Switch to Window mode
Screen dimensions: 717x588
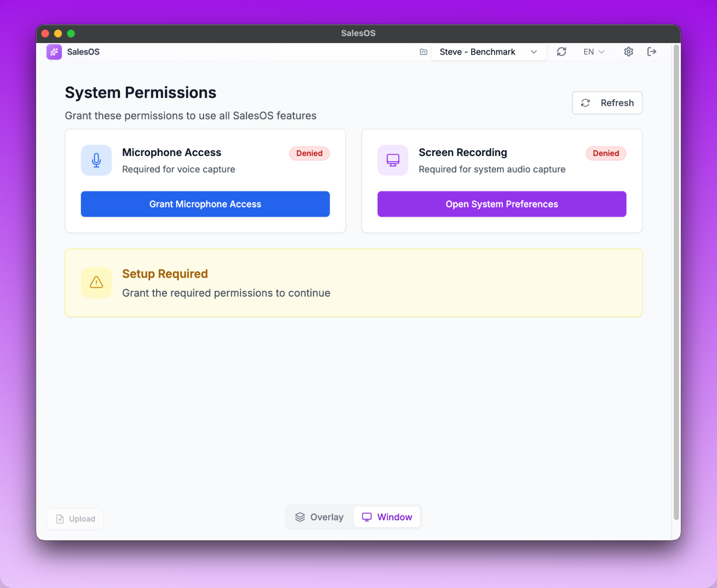pos(387,517)
